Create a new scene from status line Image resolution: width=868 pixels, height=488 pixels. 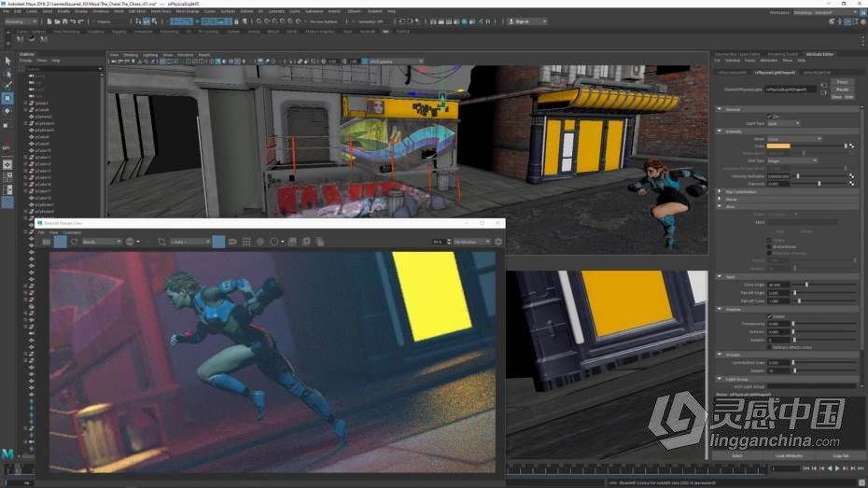pyautogui.click(x=49, y=21)
